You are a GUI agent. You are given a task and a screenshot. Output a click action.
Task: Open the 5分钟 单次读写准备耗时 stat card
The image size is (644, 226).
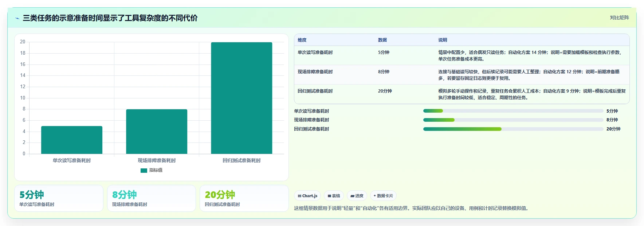tap(59, 198)
